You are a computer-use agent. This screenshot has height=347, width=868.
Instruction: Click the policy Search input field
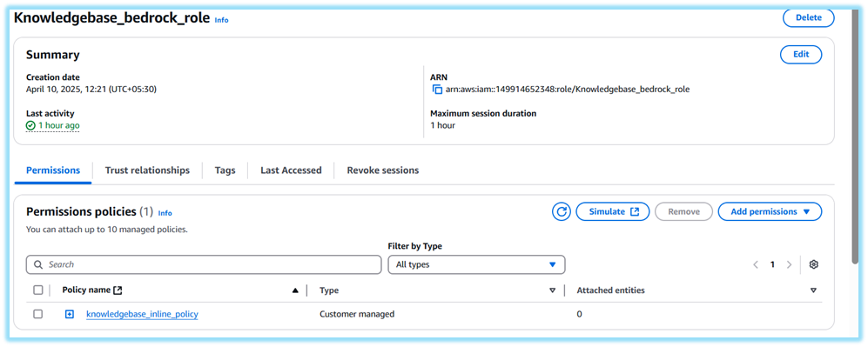tap(204, 264)
